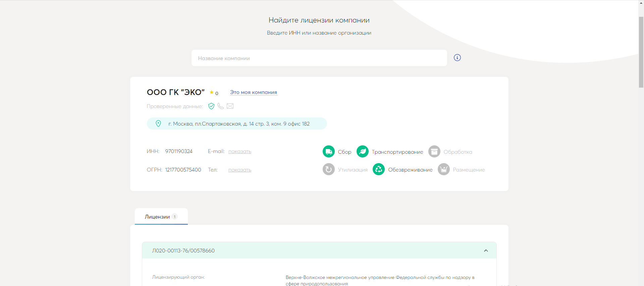644x286 pixels.
Task: Collapse license Л020-00113-76/00578660 with the chevron
Action: coord(486,251)
